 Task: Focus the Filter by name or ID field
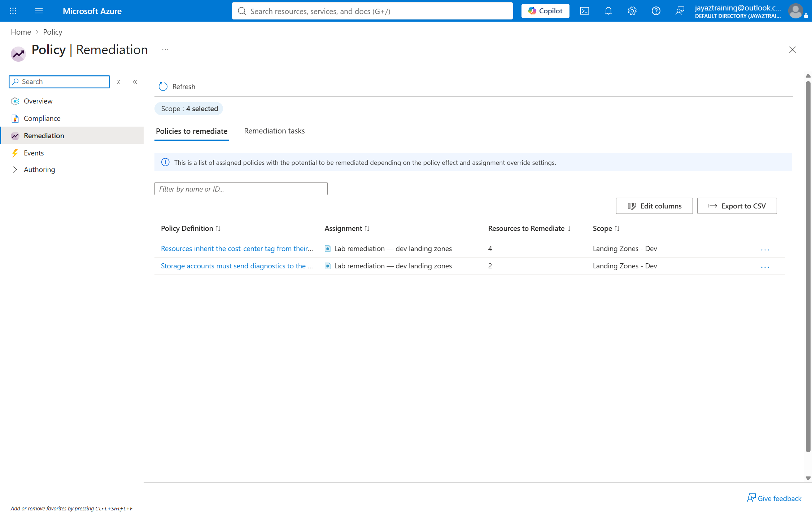tap(241, 189)
